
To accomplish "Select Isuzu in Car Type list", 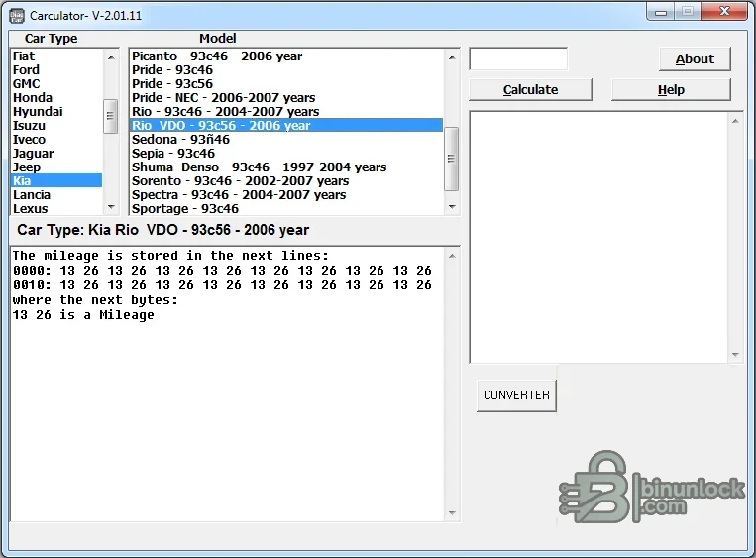I will click(56, 126).
